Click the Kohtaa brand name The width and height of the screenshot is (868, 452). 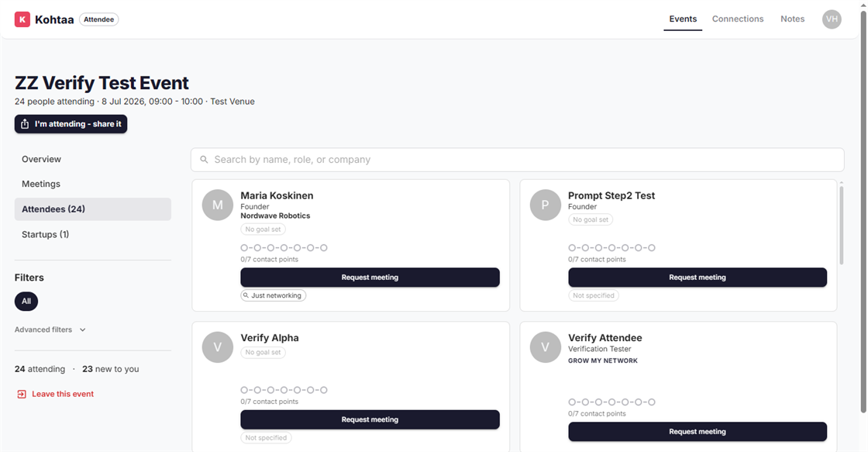click(x=54, y=19)
